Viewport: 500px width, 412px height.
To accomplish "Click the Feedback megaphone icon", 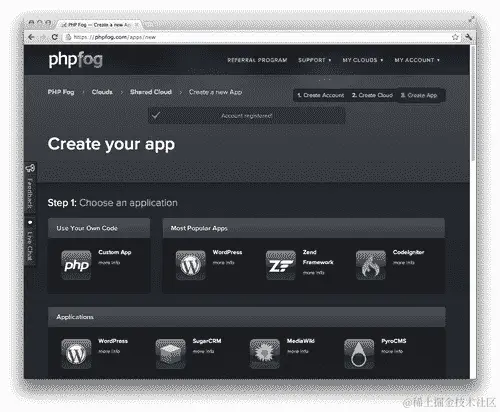I will (x=30, y=168).
